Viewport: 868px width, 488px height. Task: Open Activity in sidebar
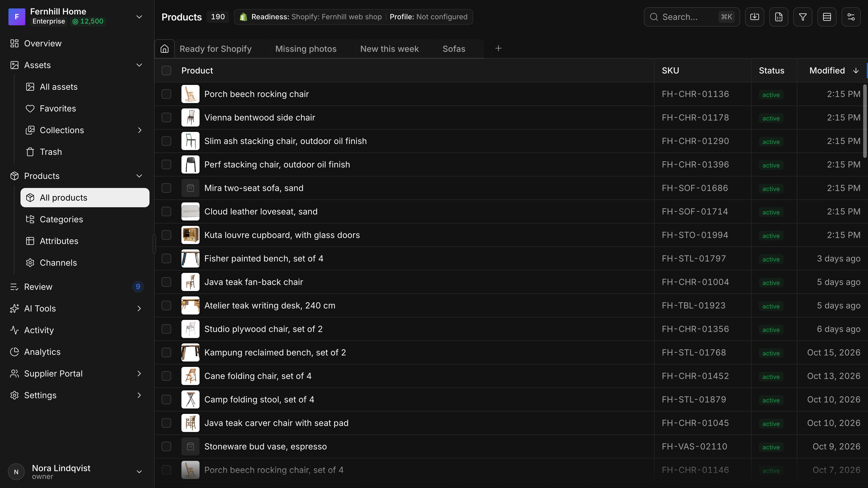tap(77, 330)
